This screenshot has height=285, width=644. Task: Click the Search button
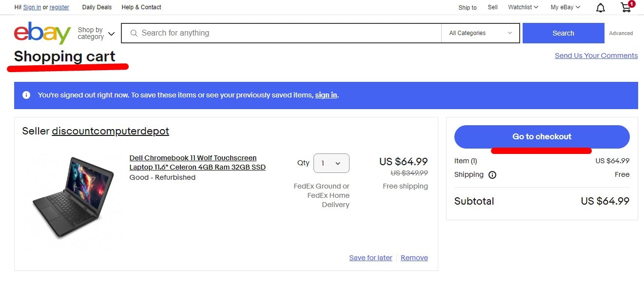[563, 33]
